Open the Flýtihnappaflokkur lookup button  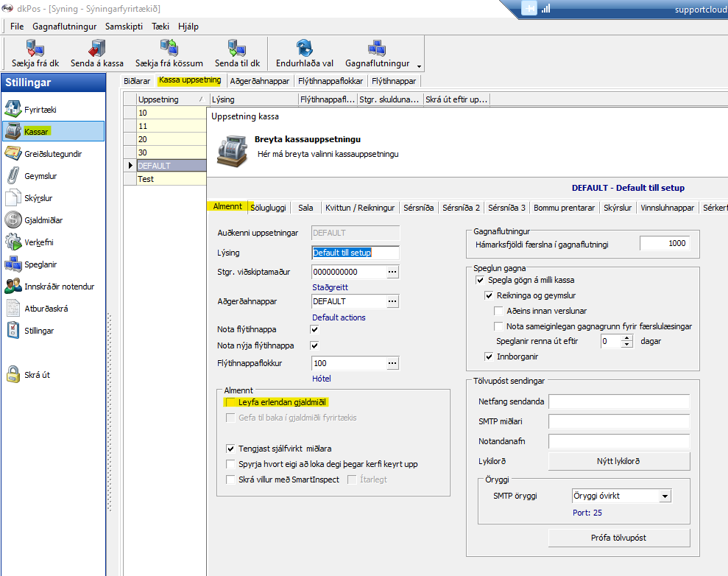click(x=392, y=363)
